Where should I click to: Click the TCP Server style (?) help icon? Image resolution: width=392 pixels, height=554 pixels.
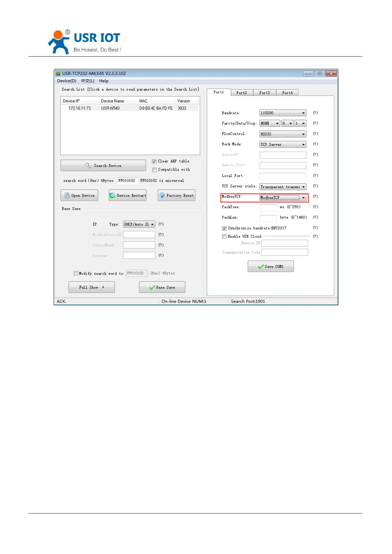316,186
